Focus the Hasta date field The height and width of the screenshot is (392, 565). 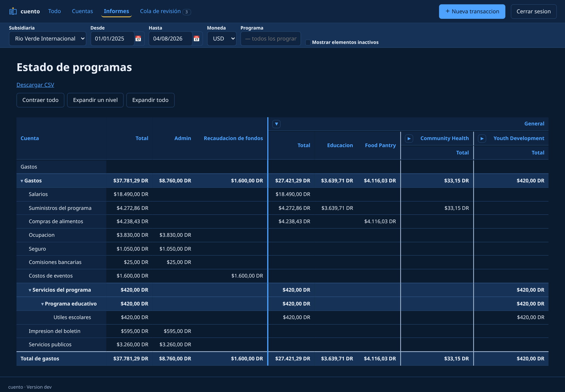click(x=171, y=39)
